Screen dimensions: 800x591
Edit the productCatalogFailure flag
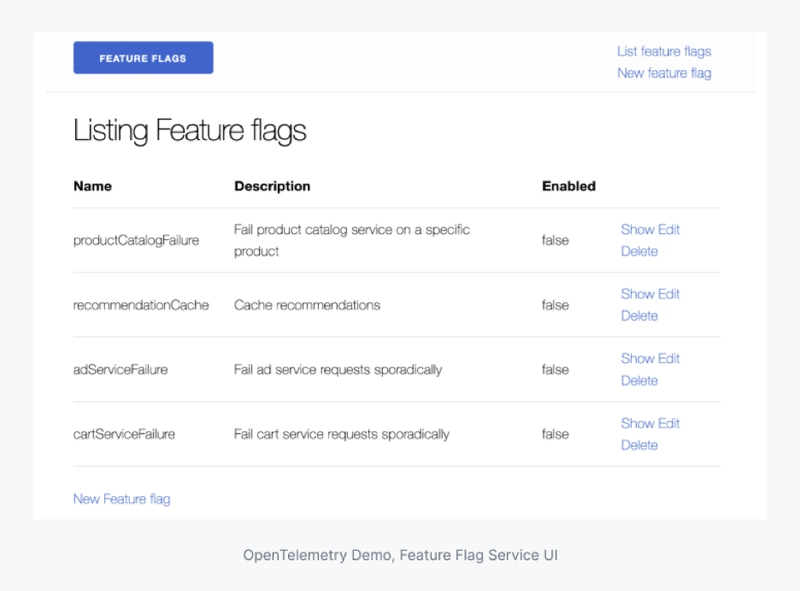tap(669, 230)
